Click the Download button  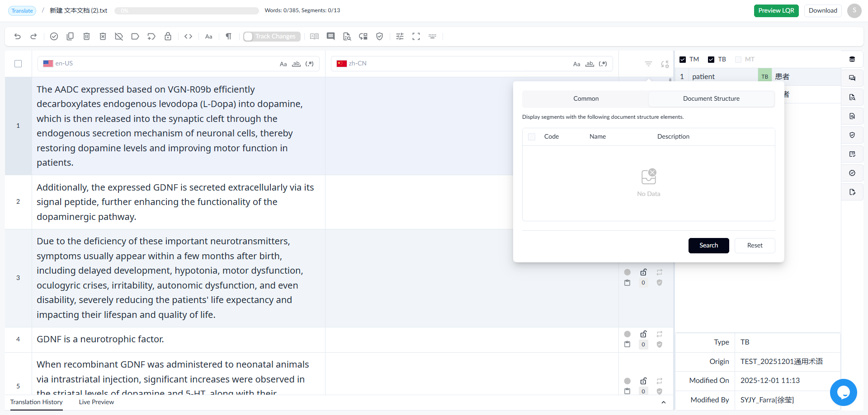823,11
